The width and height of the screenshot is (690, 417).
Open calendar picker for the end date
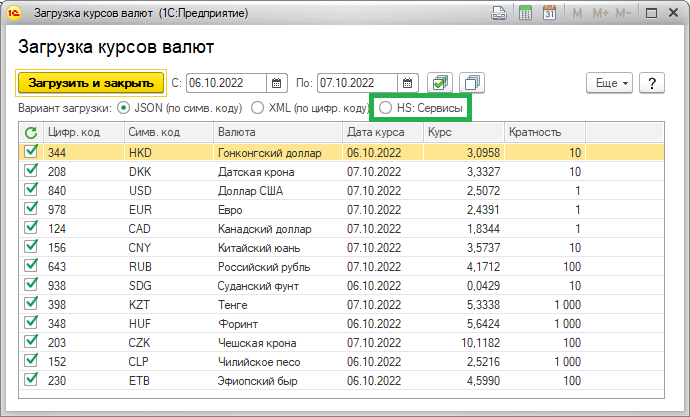point(407,83)
